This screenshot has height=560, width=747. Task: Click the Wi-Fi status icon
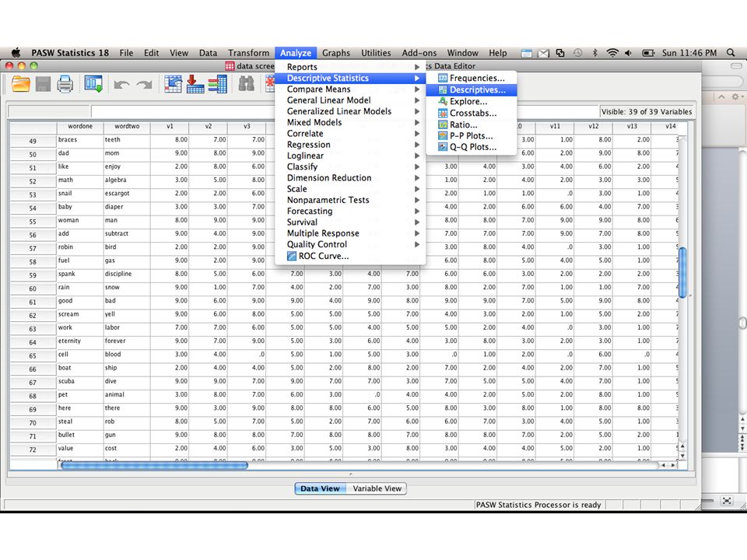(x=612, y=53)
